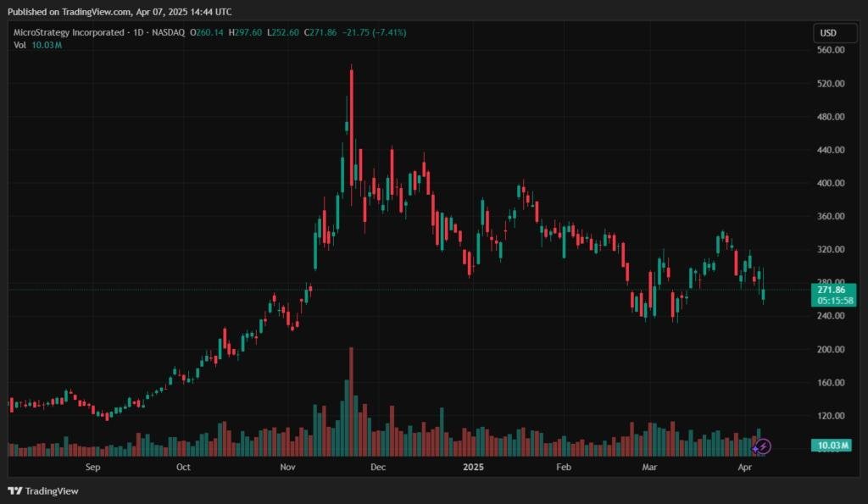The height and width of the screenshot is (504, 868).
Task: Select the 1D interval label in the legend
Action: pos(136,33)
